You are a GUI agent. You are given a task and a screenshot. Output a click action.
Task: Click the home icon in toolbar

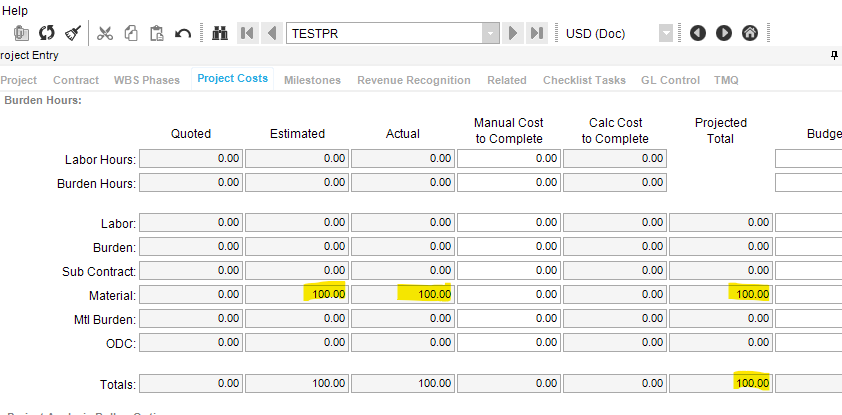coord(749,33)
